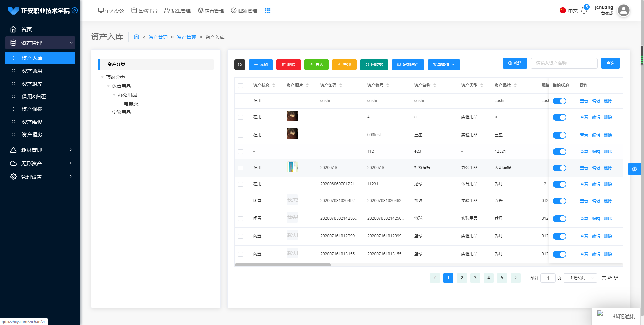Select 实验用品 category in tree
This screenshot has width=644, height=325.
pyautogui.click(x=121, y=112)
